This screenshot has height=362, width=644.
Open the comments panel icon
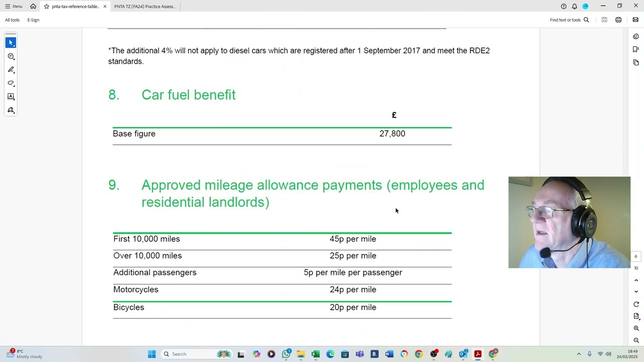(x=636, y=36)
